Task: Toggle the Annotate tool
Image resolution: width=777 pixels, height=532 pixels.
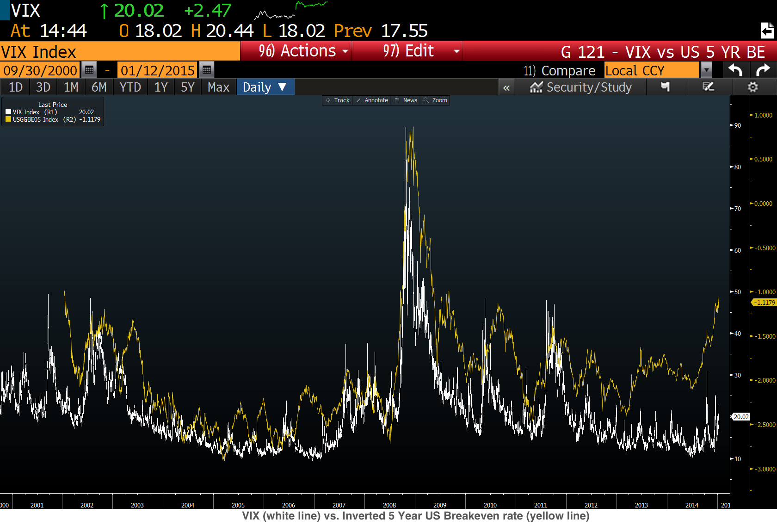Action: tap(372, 100)
